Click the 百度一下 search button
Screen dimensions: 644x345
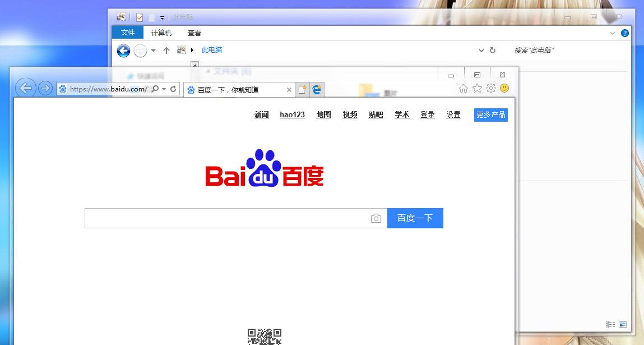[415, 218]
